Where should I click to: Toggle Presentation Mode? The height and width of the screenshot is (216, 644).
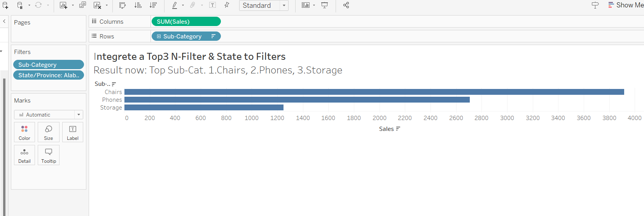tap(325, 5)
